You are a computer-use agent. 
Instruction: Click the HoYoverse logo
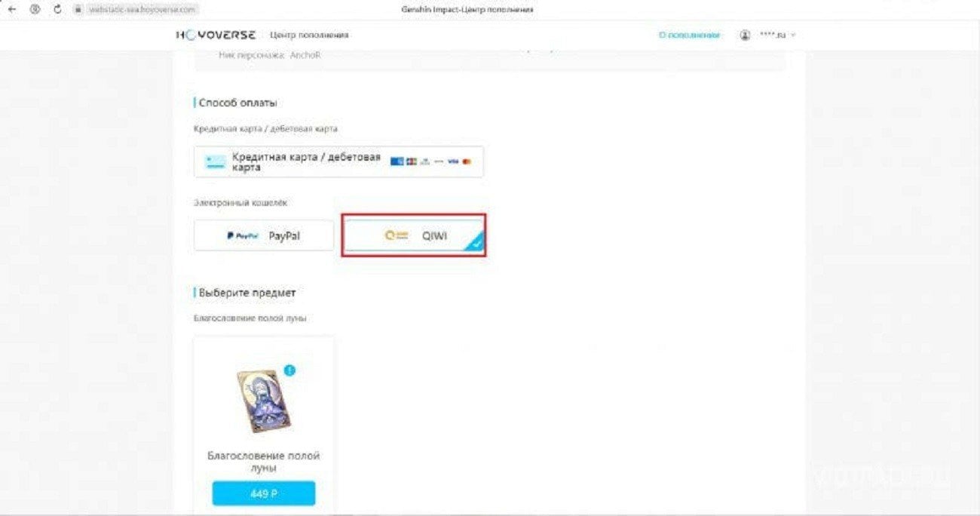(216, 35)
